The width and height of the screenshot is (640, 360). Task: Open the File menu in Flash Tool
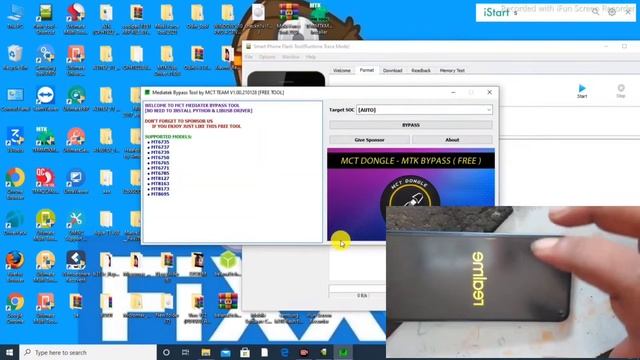pyautogui.click(x=249, y=57)
